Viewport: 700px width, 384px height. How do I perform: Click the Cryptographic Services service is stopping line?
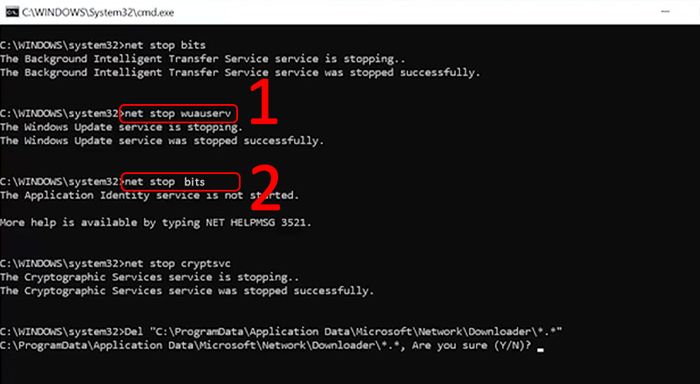(150, 277)
